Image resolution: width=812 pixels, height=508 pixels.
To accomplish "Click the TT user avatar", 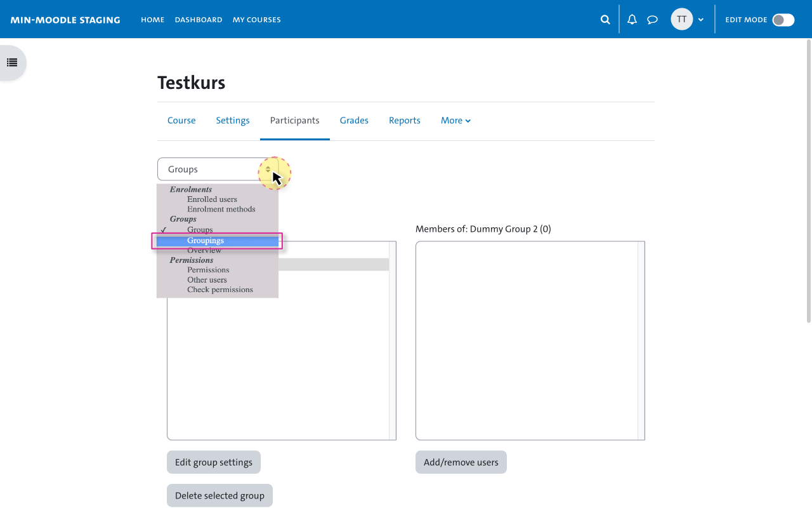I will tap(682, 19).
